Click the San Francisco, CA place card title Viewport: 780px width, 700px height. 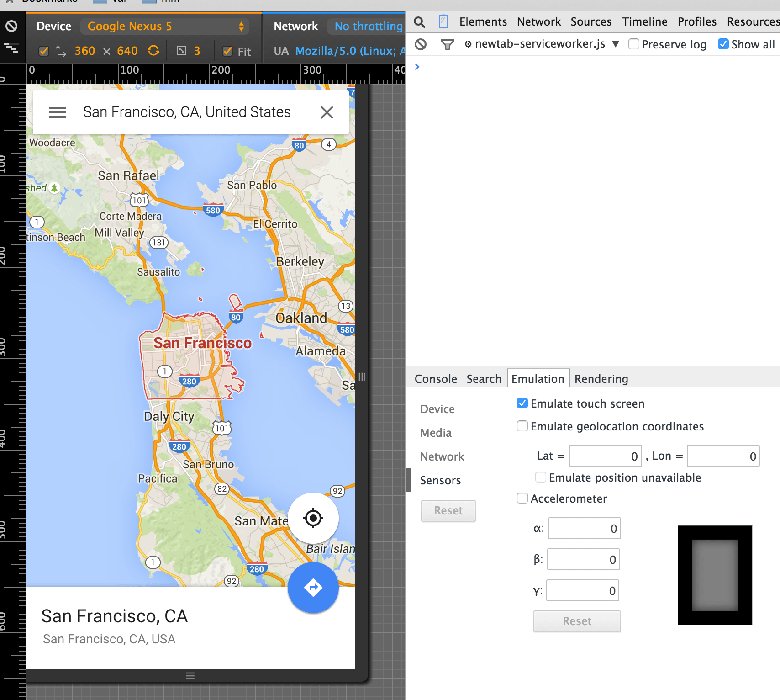click(x=115, y=616)
